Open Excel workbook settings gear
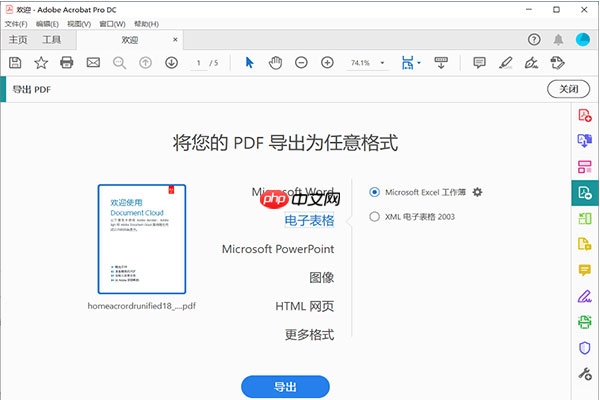Viewport: 600px width, 400px height. (x=477, y=192)
